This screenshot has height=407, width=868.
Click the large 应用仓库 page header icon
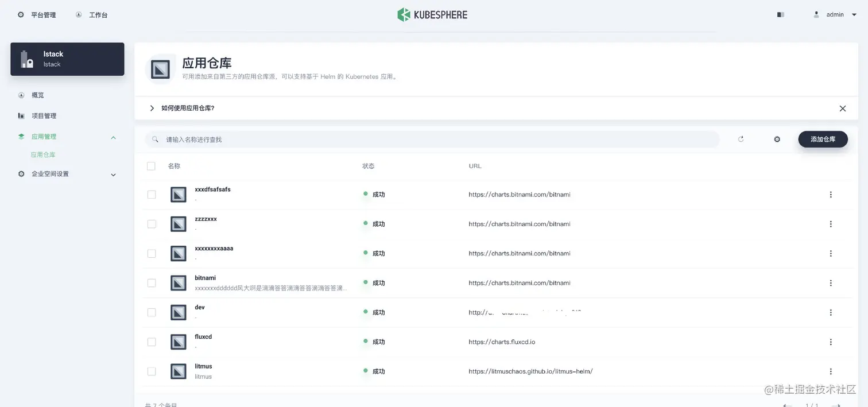point(160,69)
